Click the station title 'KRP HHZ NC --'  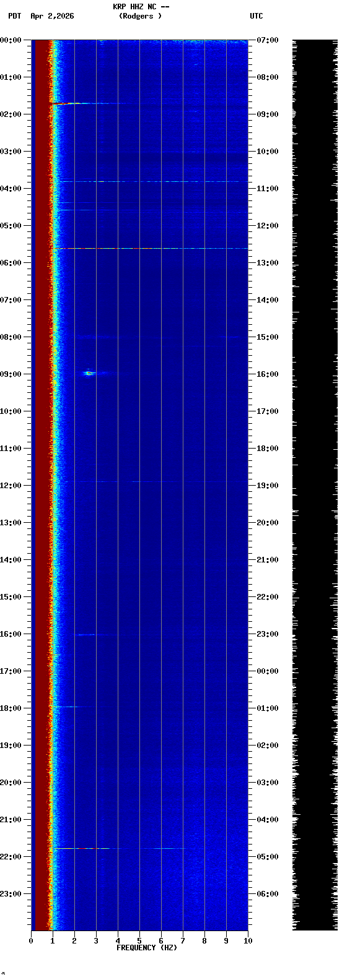pos(141,7)
